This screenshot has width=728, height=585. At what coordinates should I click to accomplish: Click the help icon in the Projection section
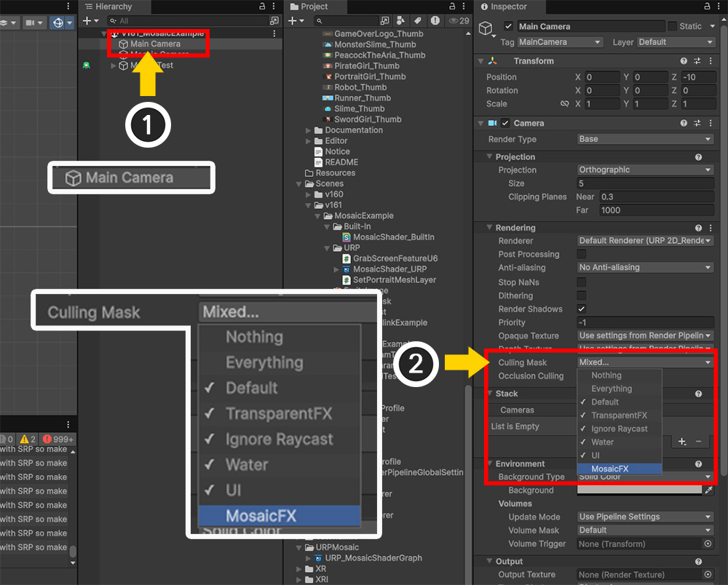pos(698,157)
